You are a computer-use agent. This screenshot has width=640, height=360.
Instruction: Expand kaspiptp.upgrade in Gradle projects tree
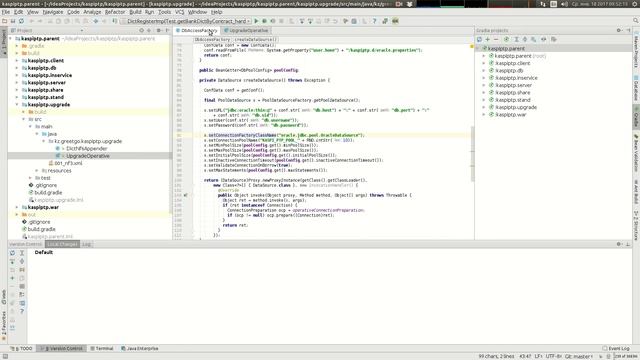(x=484, y=107)
